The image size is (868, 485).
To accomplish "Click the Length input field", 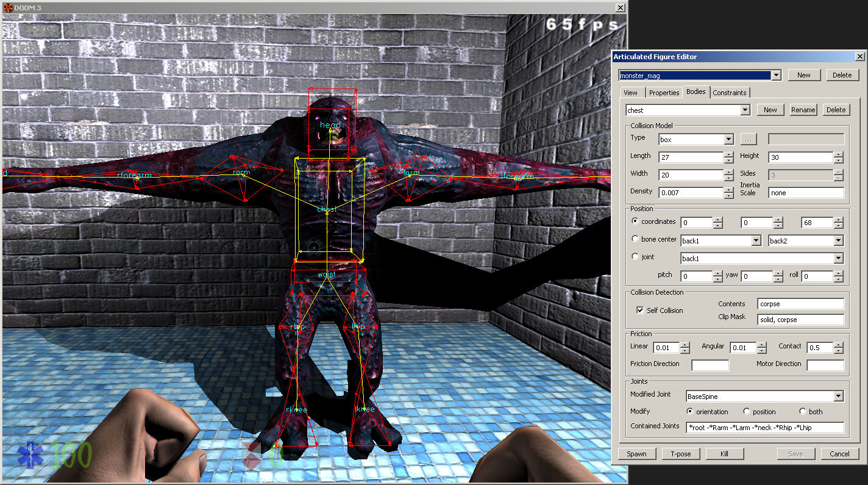I will click(x=691, y=157).
